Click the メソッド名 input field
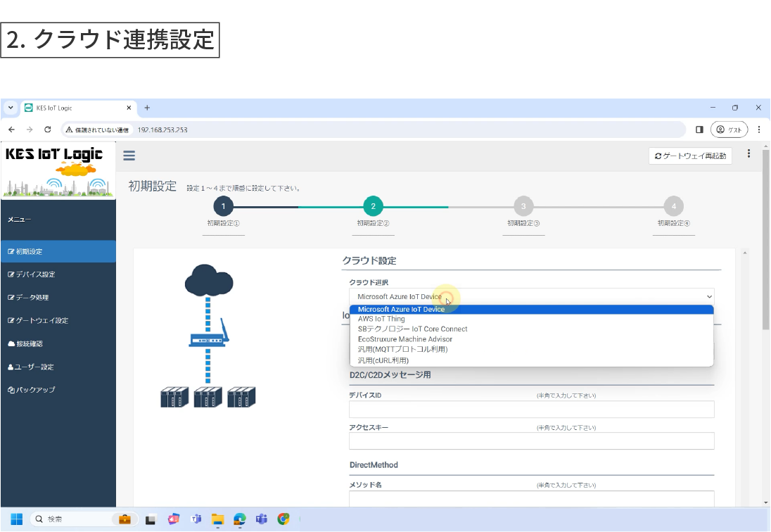771x532 pixels. (x=532, y=498)
